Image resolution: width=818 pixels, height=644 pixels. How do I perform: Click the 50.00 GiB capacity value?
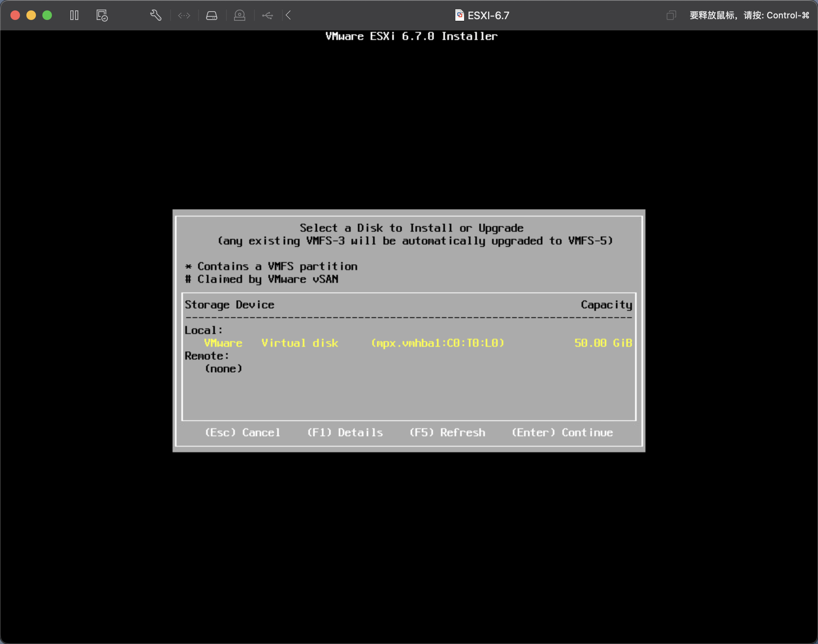pos(603,343)
